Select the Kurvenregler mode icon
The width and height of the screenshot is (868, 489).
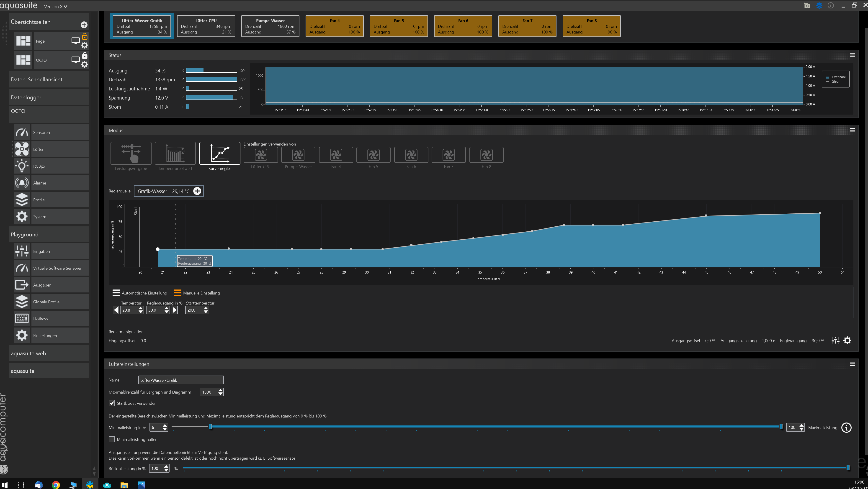(x=220, y=153)
